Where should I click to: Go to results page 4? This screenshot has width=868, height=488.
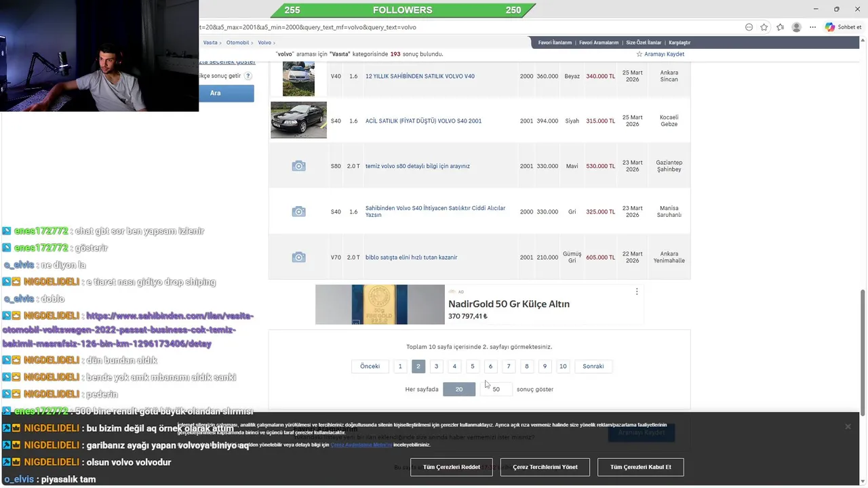pyautogui.click(x=454, y=366)
